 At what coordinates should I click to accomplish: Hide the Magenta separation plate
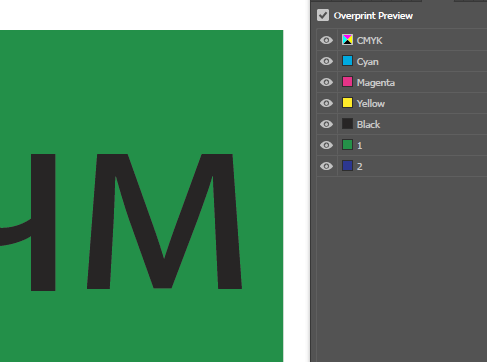coord(326,82)
